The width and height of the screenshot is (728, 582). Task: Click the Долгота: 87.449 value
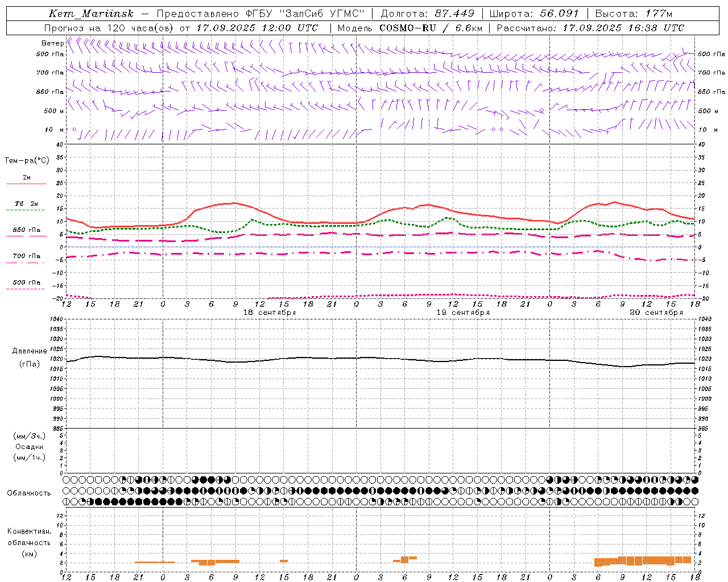(x=427, y=14)
